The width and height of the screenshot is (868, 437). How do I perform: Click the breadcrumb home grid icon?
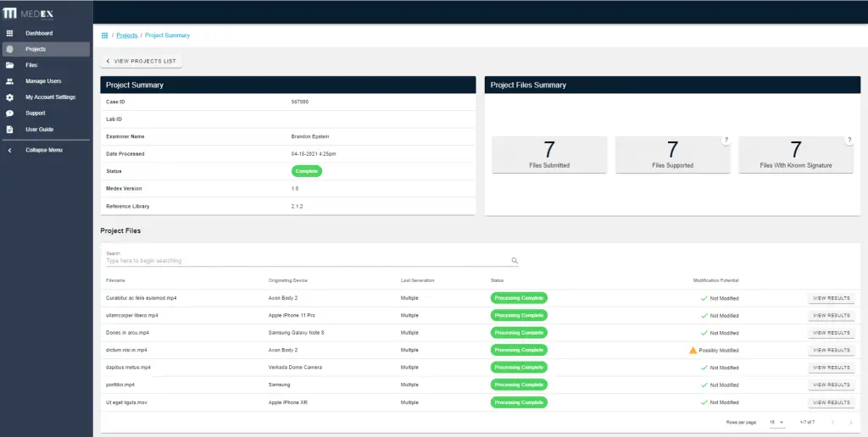point(104,36)
